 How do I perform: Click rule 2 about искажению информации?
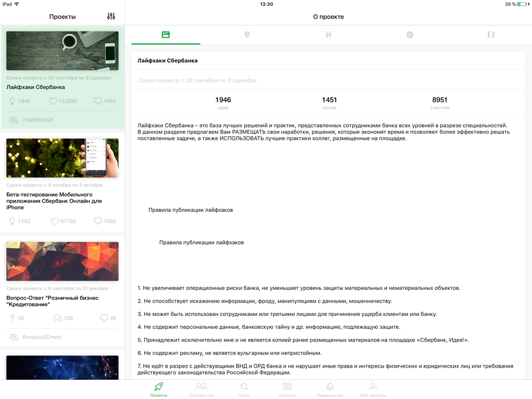click(x=264, y=301)
